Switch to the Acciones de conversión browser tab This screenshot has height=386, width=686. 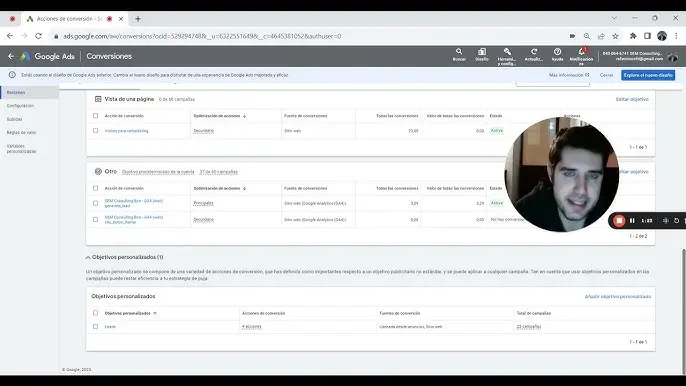(74, 19)
